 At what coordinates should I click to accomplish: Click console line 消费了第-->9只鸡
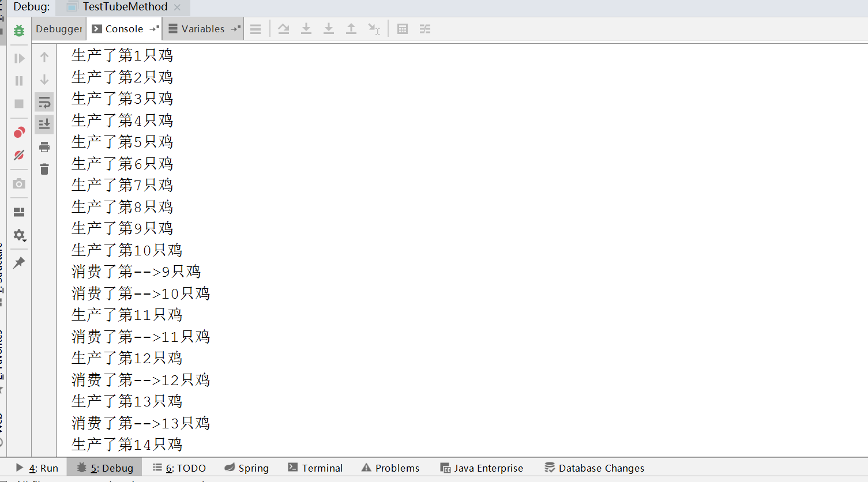click(x=136, y=272)
